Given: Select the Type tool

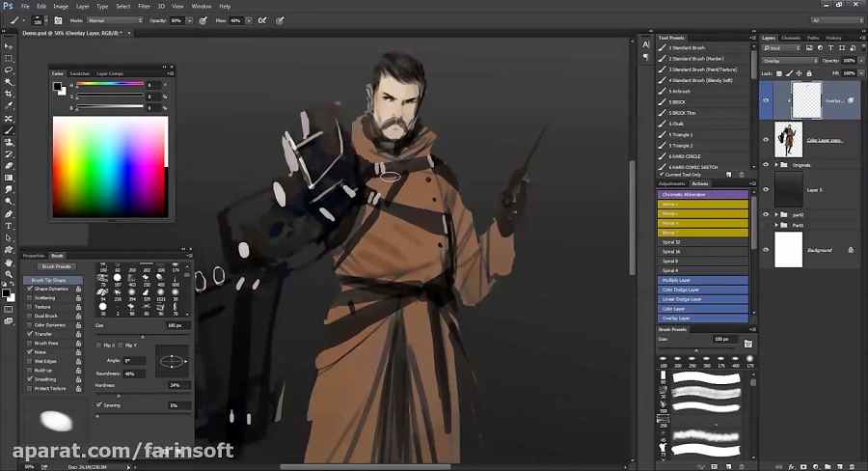Looking at the screenshot, I should click(x=9, y=226).
